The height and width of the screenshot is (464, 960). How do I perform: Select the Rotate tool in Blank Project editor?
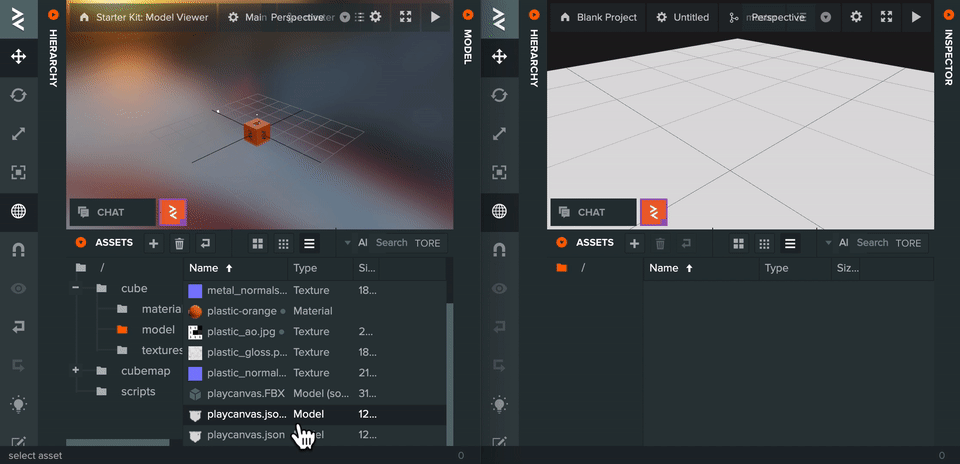[x=500, y=95]
